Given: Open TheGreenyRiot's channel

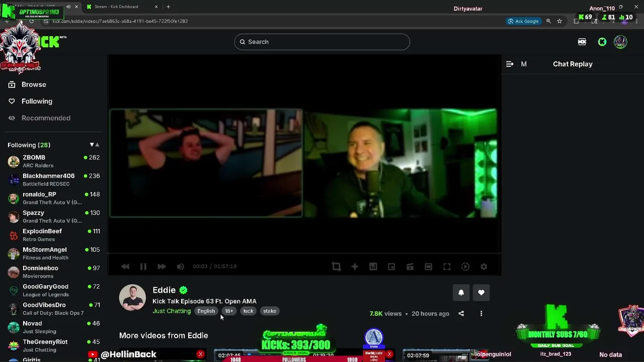Looking at the screenshot, I should [x=53, y=345].
